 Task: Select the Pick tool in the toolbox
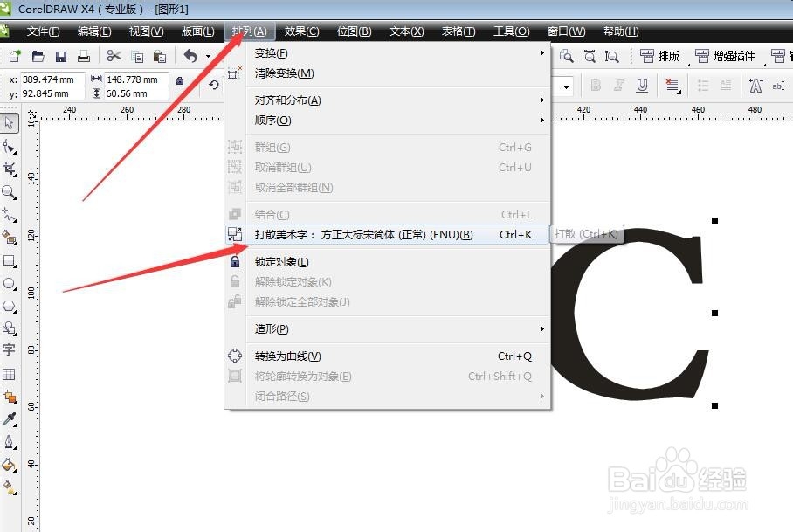10,123
